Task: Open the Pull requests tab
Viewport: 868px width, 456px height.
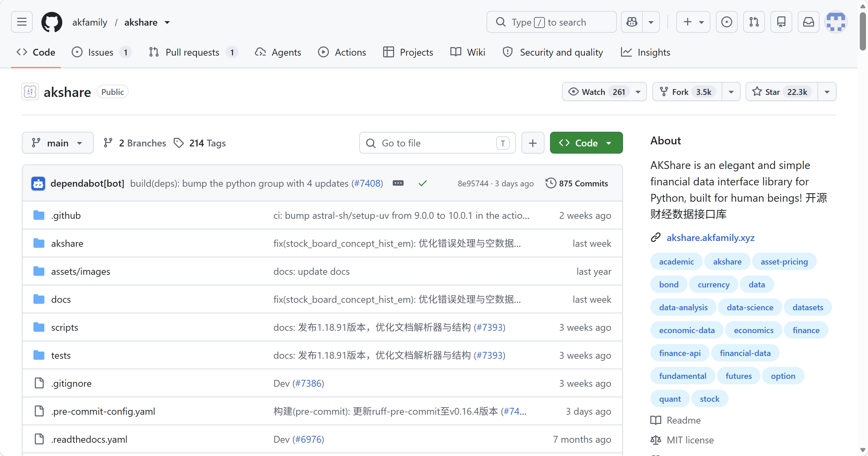Action: [x=193, y=52]
